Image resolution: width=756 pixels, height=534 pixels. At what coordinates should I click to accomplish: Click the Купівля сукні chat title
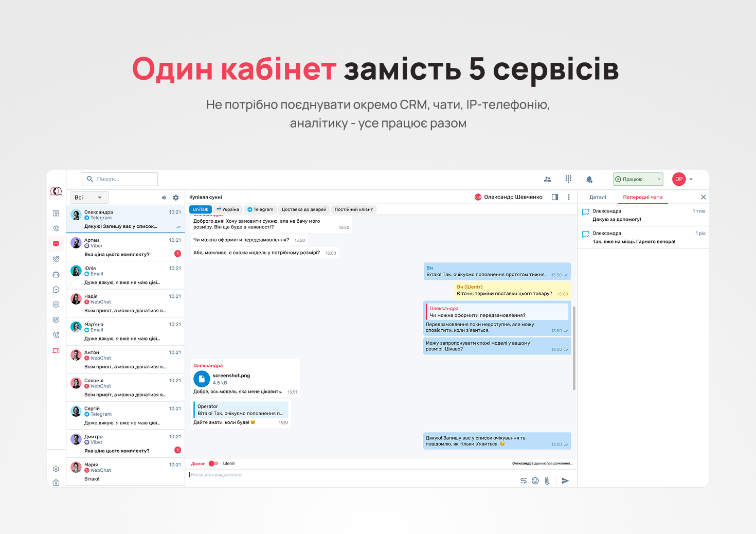(206, 197)
